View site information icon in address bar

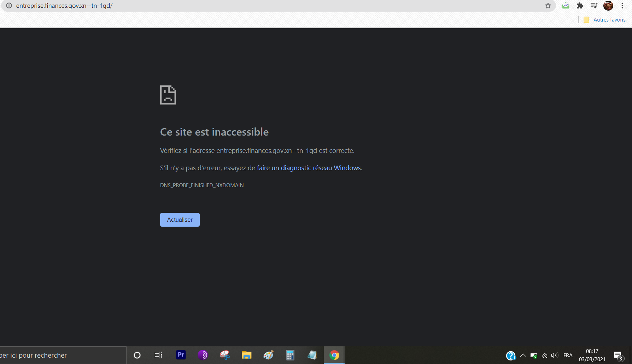coord(9,6)
